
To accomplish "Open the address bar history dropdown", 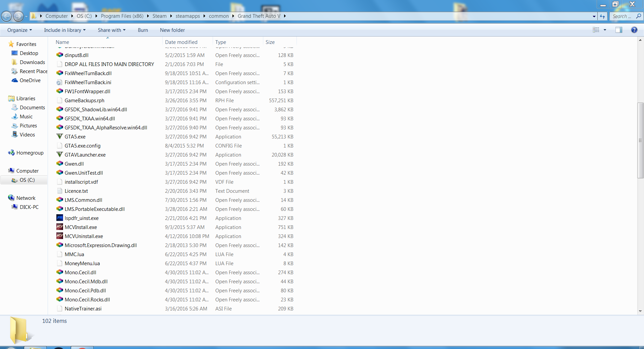I will point(594,16).
